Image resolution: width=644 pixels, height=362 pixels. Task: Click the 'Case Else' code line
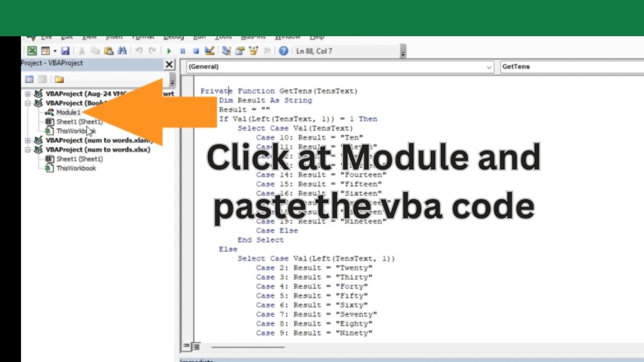(277, 231)
